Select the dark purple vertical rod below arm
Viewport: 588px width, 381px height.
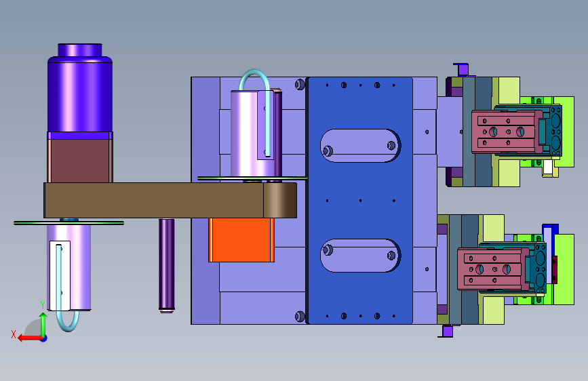tap(167, 265)
